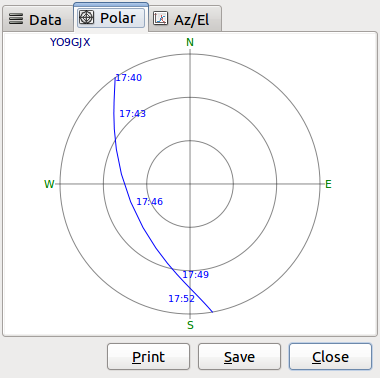Save the polar pass plot
This screenshot has height=378, width=380.
coord(239,357)
